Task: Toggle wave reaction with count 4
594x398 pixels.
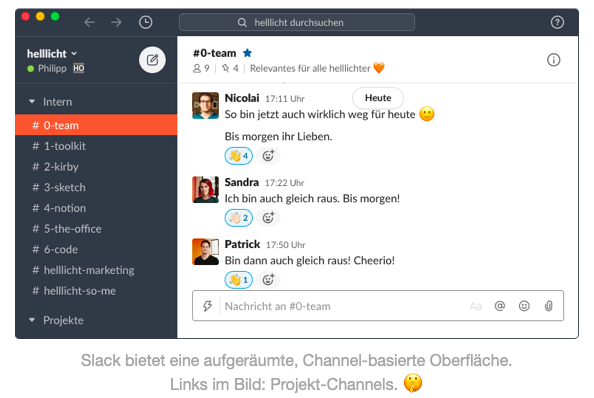Action: click(x=239, y=156)
